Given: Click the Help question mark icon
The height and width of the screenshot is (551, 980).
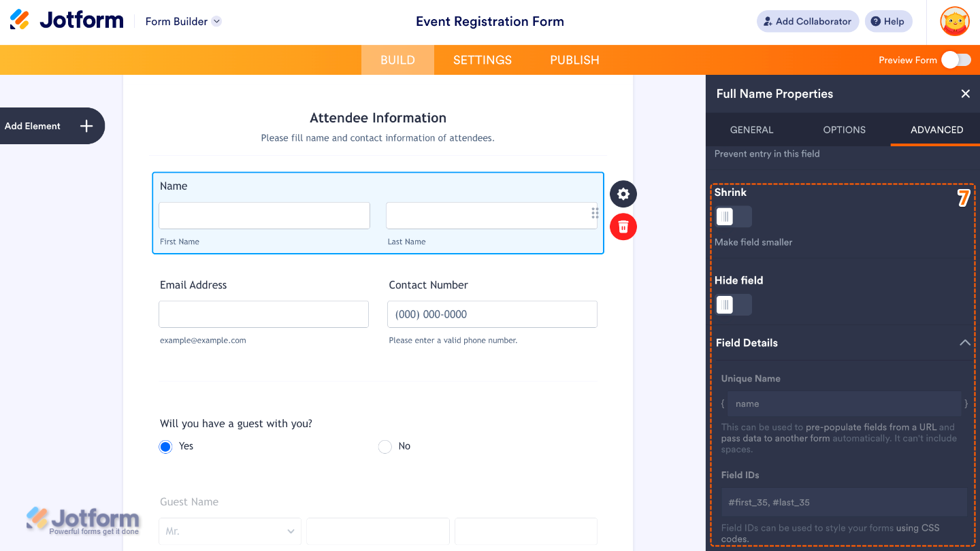Looking at the screenshot, I should (x=876, y=21).
